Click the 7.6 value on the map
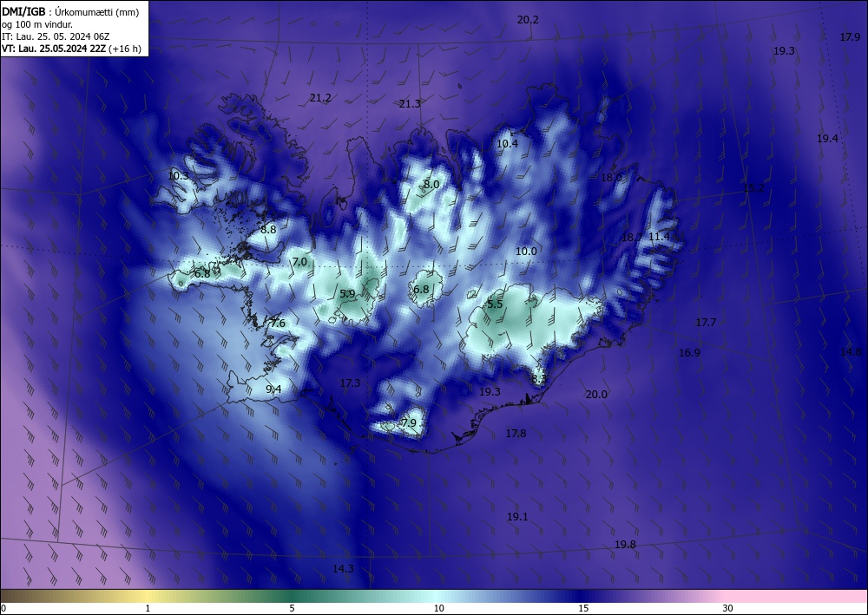This screenshot has width=868, height=615. (278, 324)
